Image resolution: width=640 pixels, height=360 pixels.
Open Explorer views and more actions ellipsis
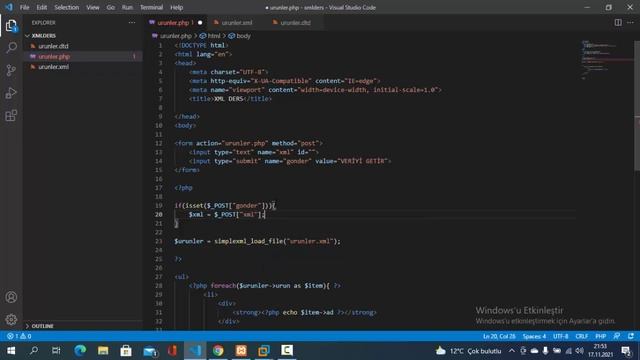tap(131, 23)
